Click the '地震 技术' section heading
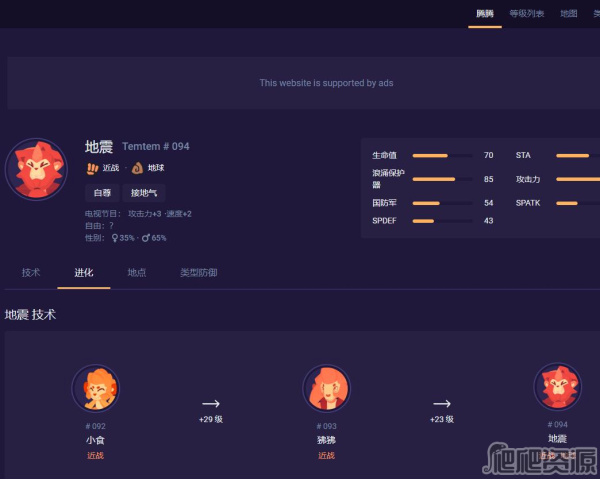Screen dimensions: 600x479 tap(30, 315)
